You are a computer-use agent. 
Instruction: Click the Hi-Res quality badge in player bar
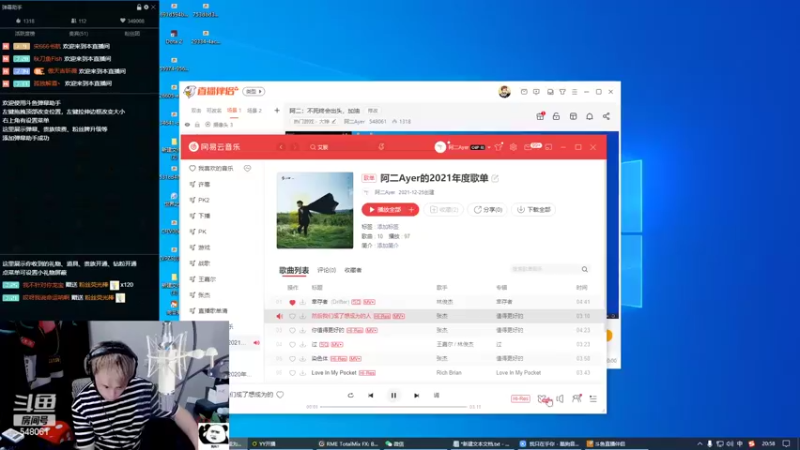click(x=520, y=398)
